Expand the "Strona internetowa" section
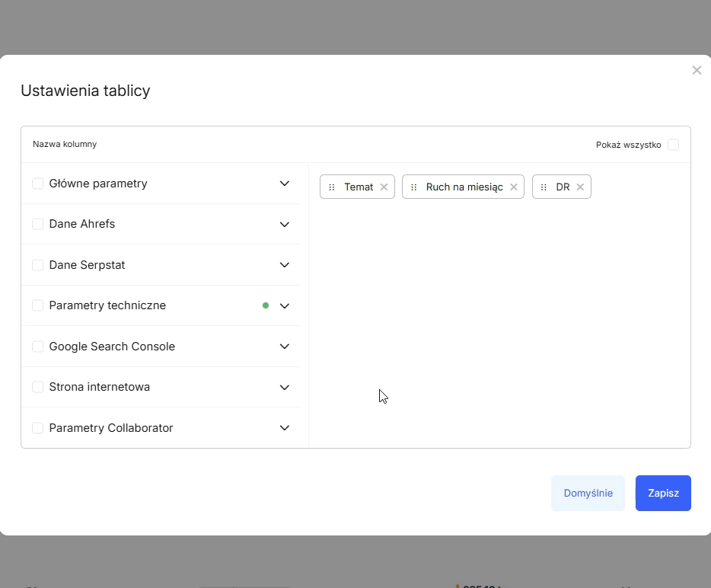Screen dimensions: 711x588 (x=284, y=387)
